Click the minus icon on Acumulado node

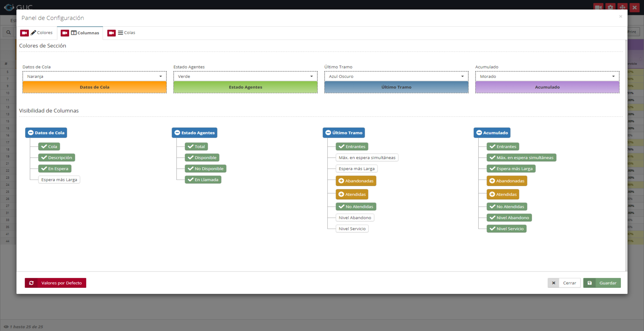(x=479, y=132)
